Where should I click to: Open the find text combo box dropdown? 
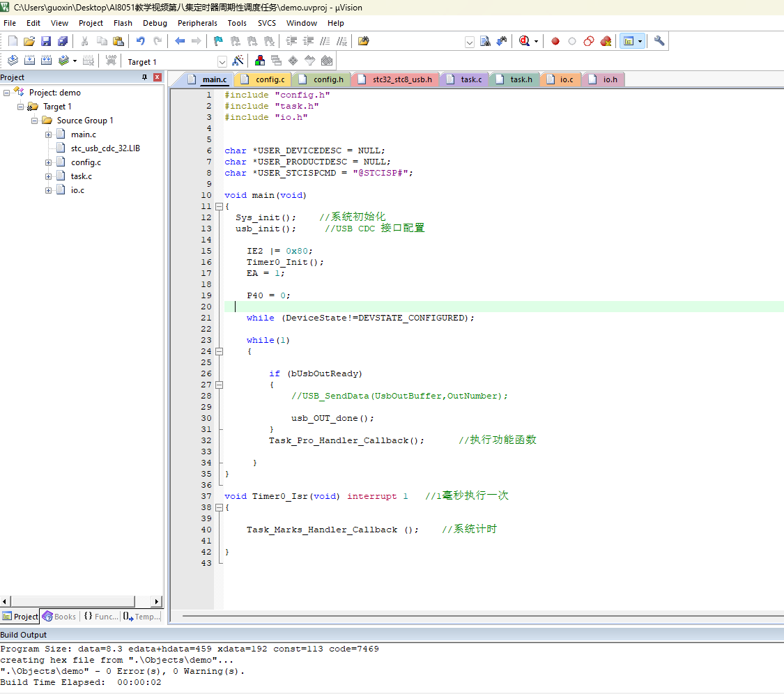tap(470, 42)
